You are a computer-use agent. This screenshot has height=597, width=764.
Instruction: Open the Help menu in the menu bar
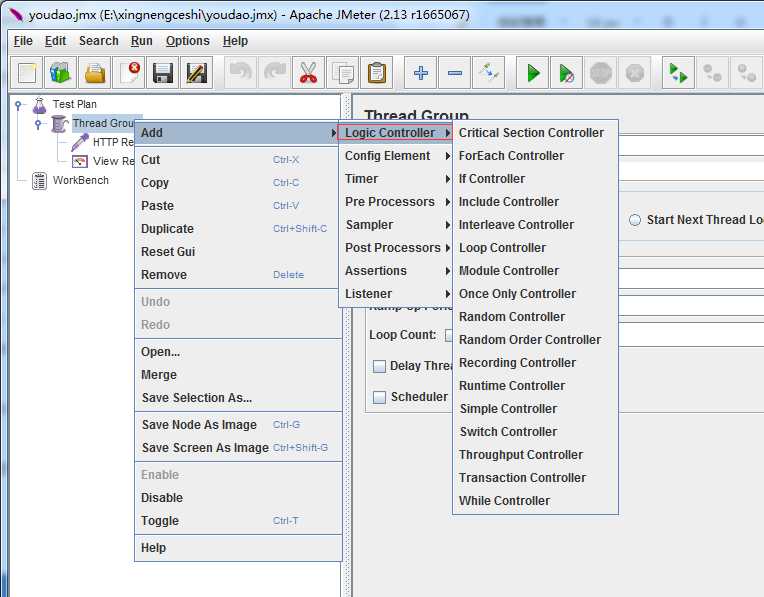tap(235, 41)
